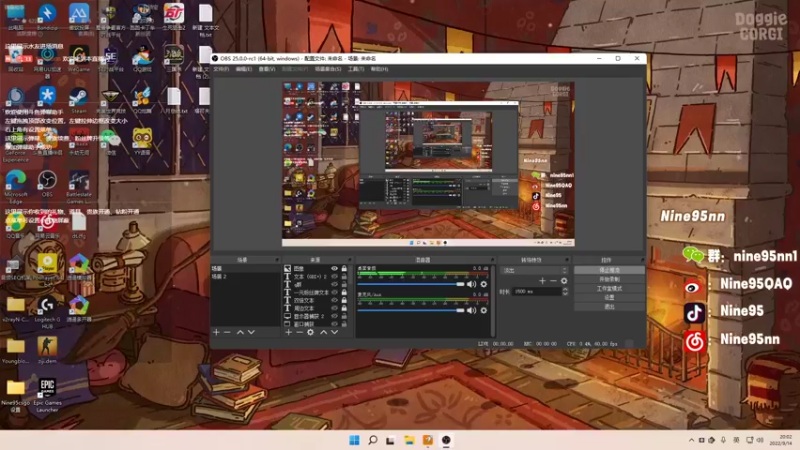Add a new scene with the plus icon
Image resolution: width=800 pixels, height=450 pixels.
pos(216,332)
